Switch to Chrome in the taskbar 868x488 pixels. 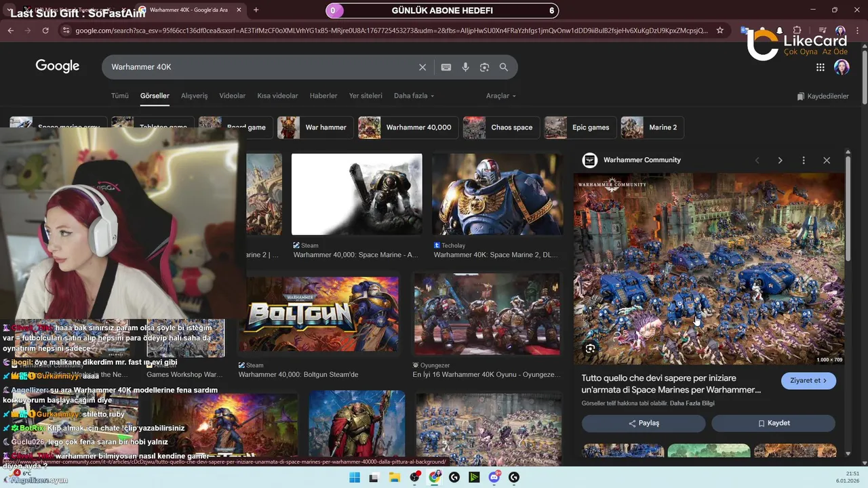pos(435,478)
